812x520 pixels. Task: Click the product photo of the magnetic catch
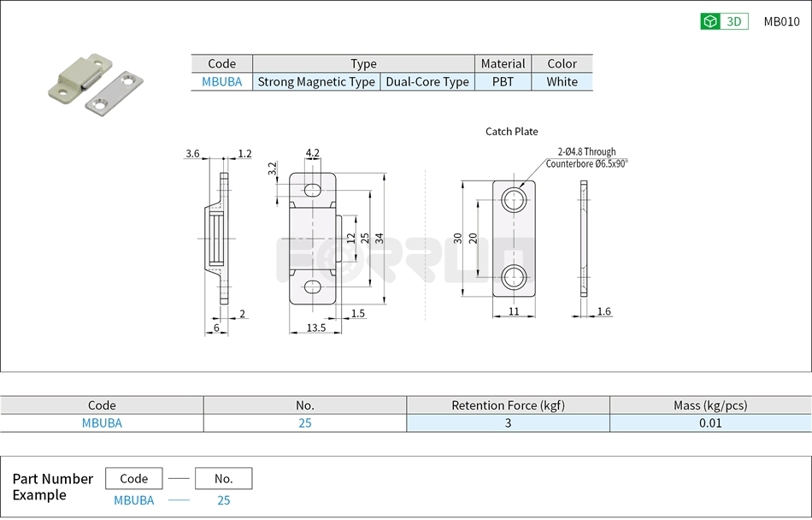click(x=90, y=84)
